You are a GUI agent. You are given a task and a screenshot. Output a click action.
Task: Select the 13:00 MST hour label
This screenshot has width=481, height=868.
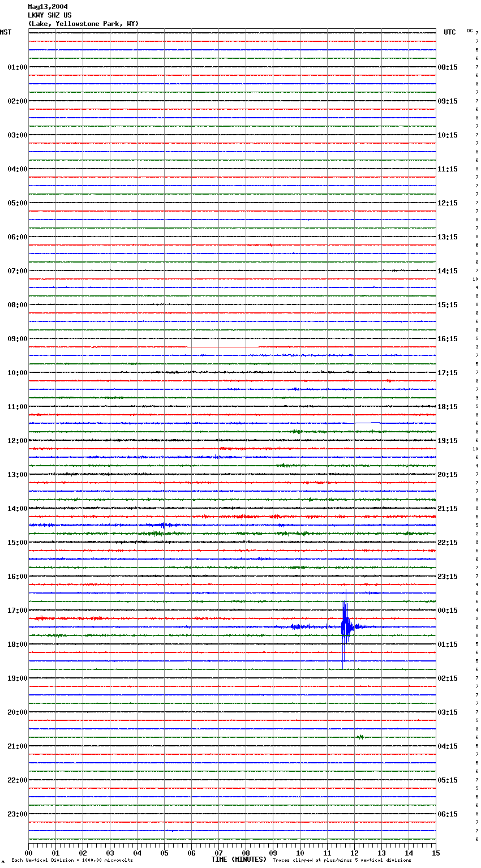click(18, 475)
